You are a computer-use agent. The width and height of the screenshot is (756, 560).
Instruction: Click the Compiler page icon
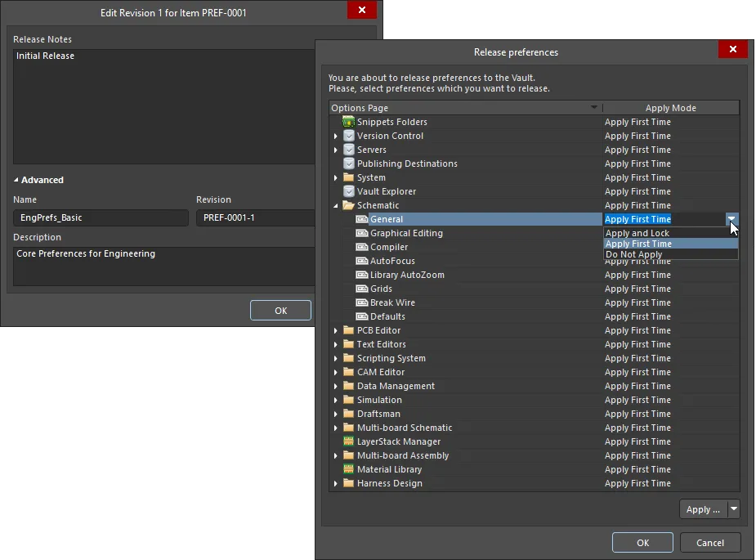tap(361, 247)
